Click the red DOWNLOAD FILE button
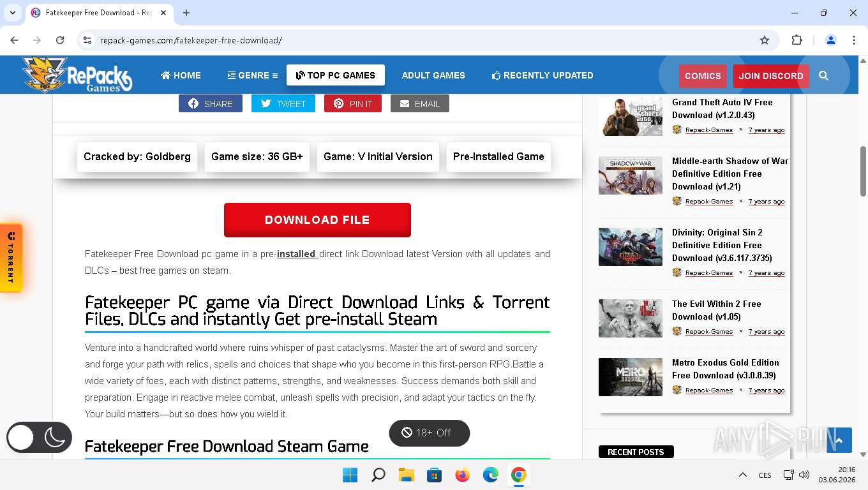 [317, 220]
